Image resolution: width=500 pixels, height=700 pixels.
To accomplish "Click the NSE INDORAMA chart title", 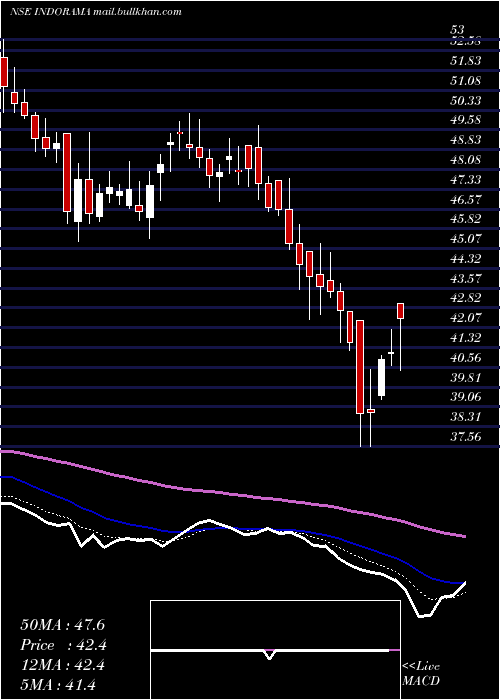I will pos(96,12).
